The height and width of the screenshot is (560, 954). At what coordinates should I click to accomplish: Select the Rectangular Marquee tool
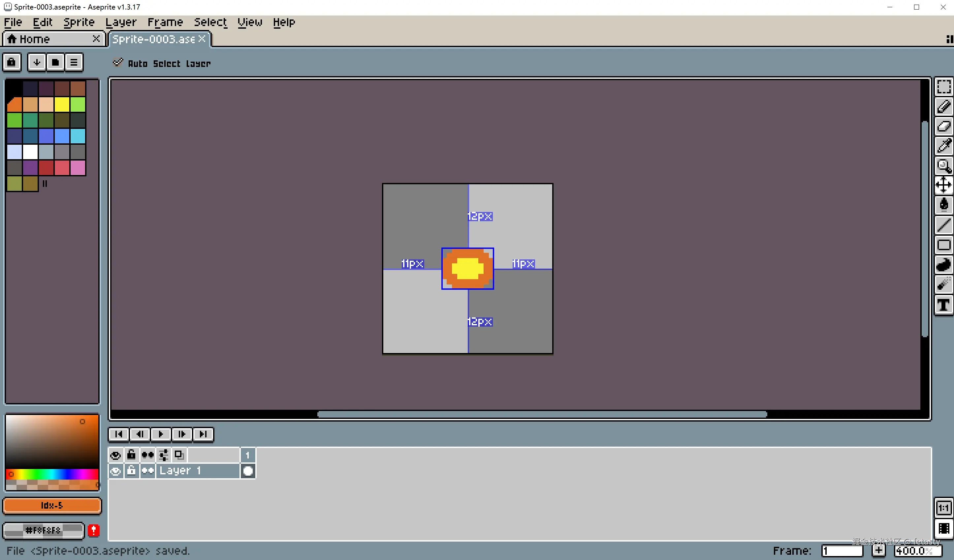[x=943, y=87]
